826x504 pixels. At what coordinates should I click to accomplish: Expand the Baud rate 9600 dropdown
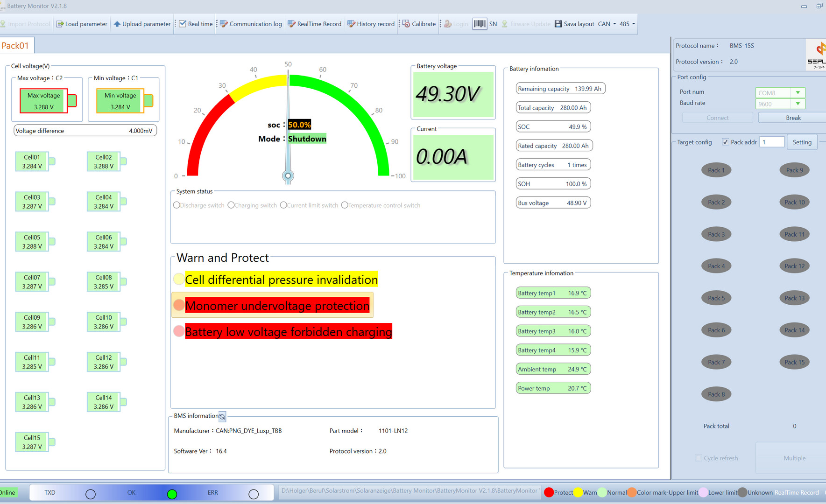pyautogui.click(x=798, y=104)
